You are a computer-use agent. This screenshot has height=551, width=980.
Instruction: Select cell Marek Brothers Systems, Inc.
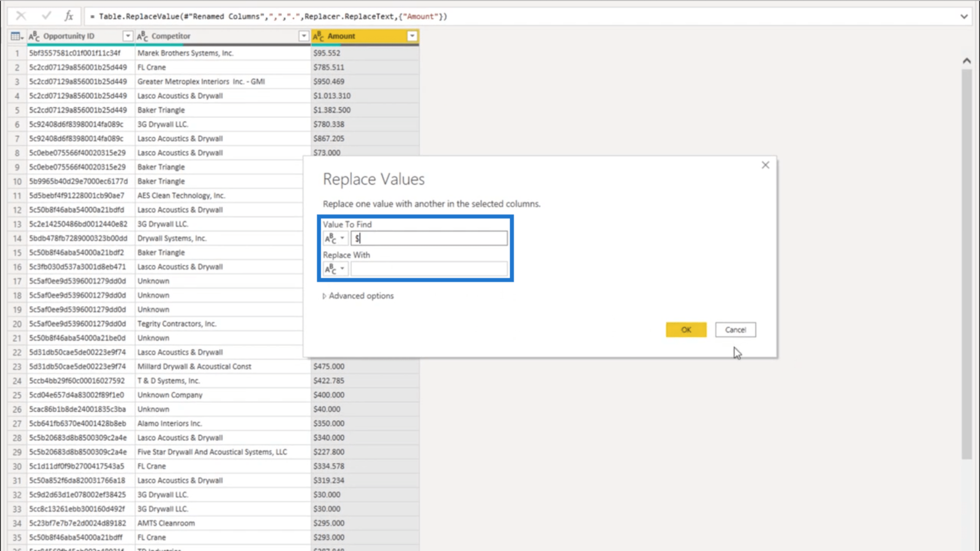pyautogui.click(x=223, y=53)
